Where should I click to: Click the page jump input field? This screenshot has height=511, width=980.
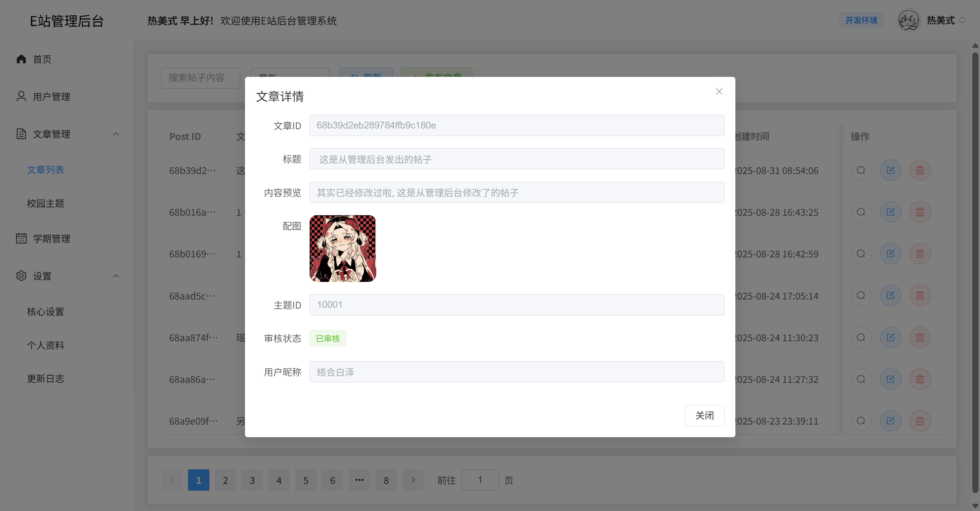click(x=480, y=480)
